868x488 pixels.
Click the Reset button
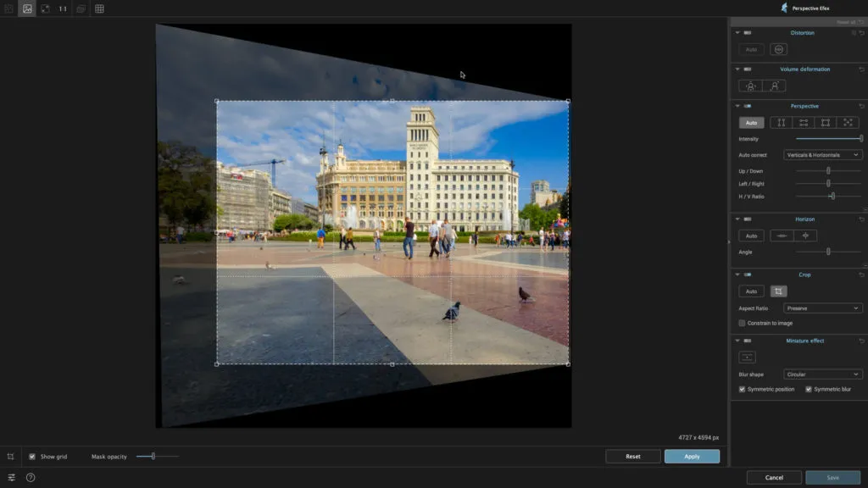[x=632, y=457]
